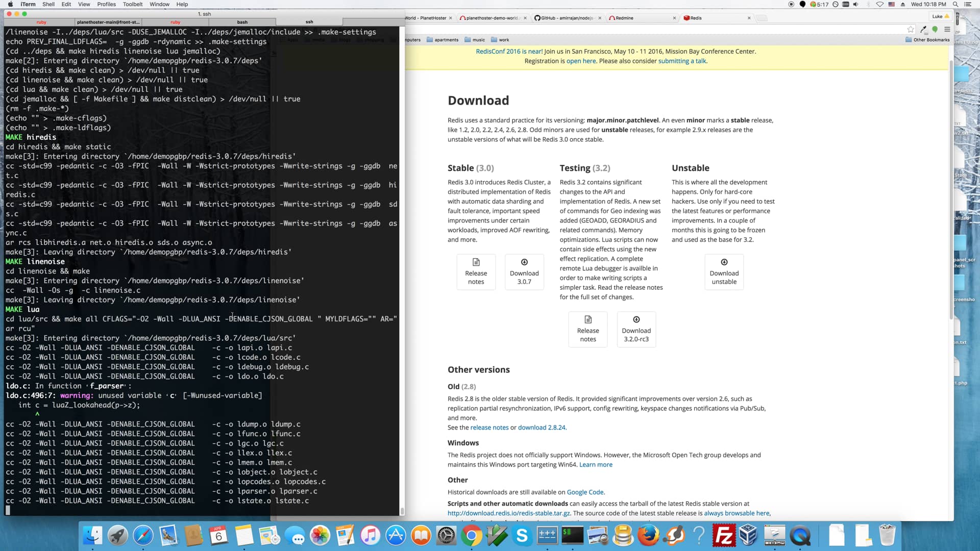Click Download unstable button
The width and height of the screenshot is (980, 551).
724,272
